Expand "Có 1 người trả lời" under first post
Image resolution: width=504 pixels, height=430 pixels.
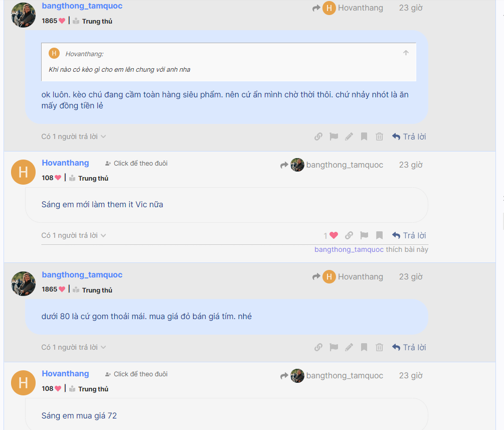pyautogui.click(x=74, y=136)
